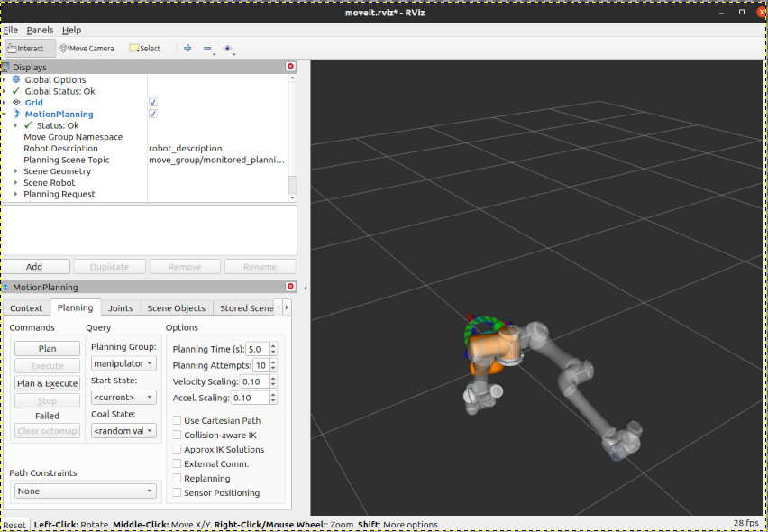Open the Panels menu
768x532 pixels.
[x=41, y=30]
